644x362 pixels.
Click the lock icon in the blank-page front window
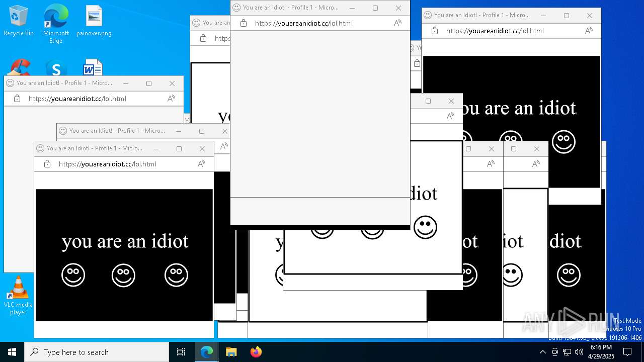(x=244, y=23)
